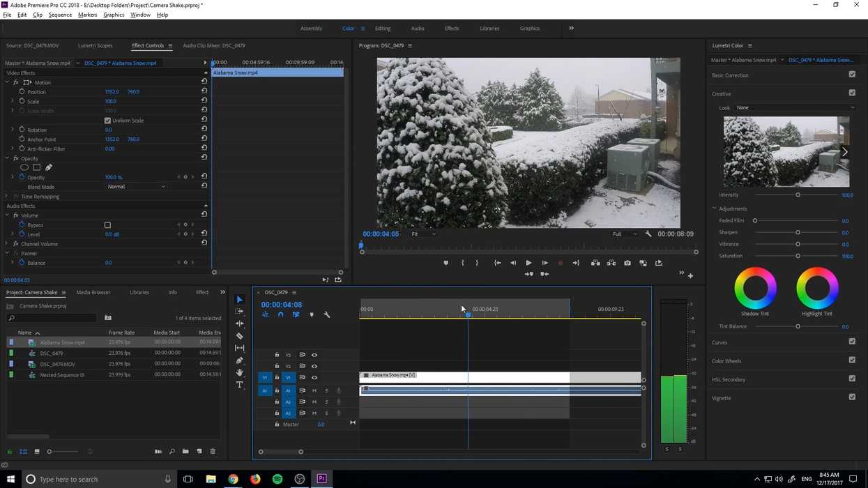Toggle snap in the timeline header
The image size is (868, 488).
pyautogui.click(x=280, y=315)
